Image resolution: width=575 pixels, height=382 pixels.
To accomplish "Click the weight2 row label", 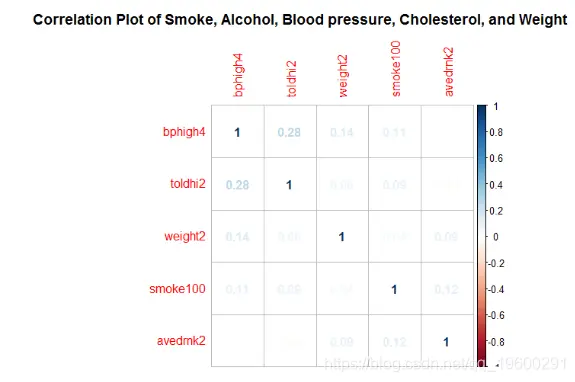I will pos(185,236).
